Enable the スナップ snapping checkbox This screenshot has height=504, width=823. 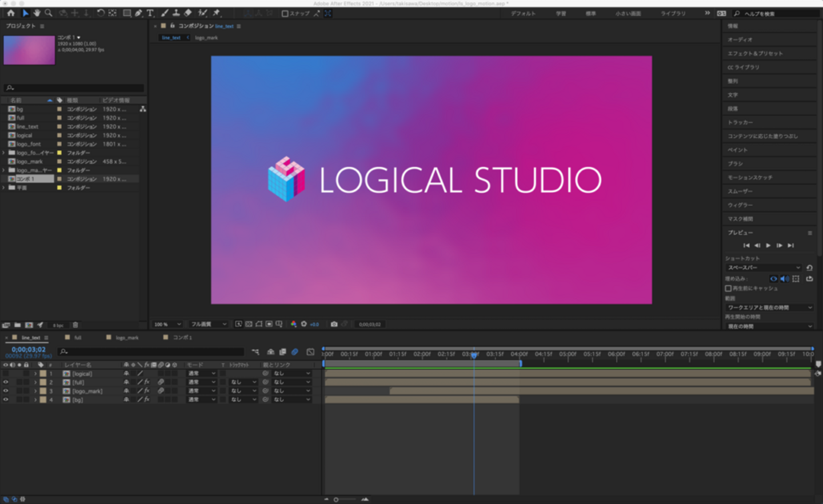(285, 13)
